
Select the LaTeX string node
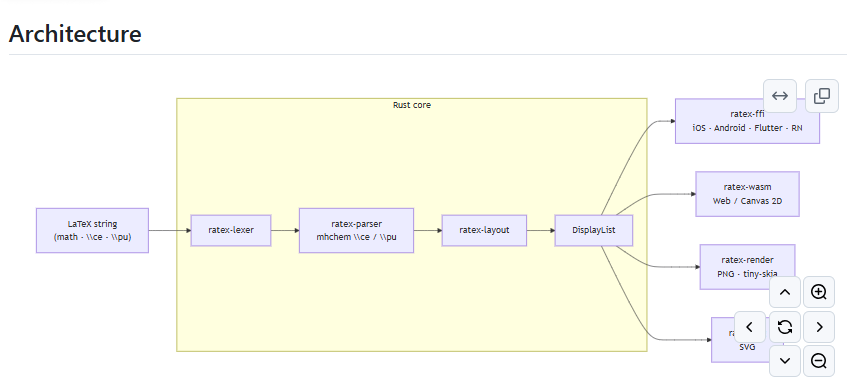coord(92,230)
